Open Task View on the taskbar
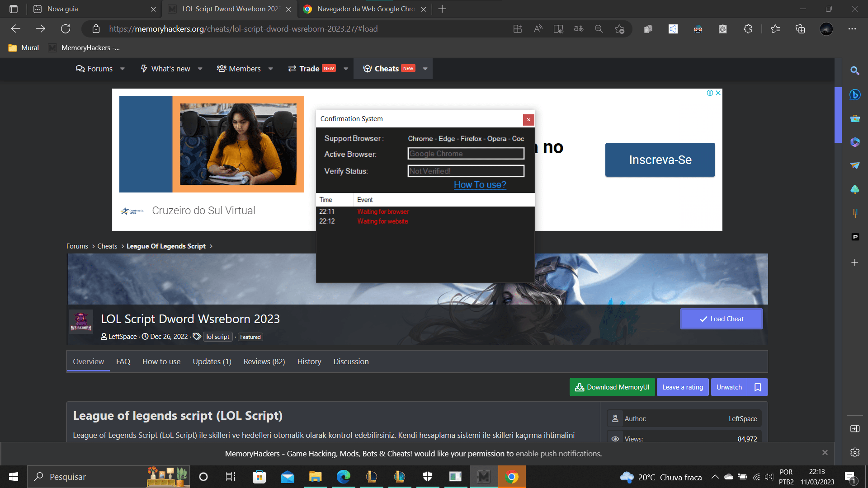 coord(231,477)
